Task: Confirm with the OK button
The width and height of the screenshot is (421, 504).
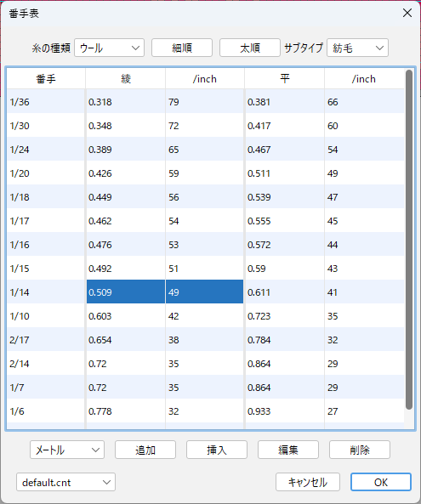Action: [x=381, y=482]
